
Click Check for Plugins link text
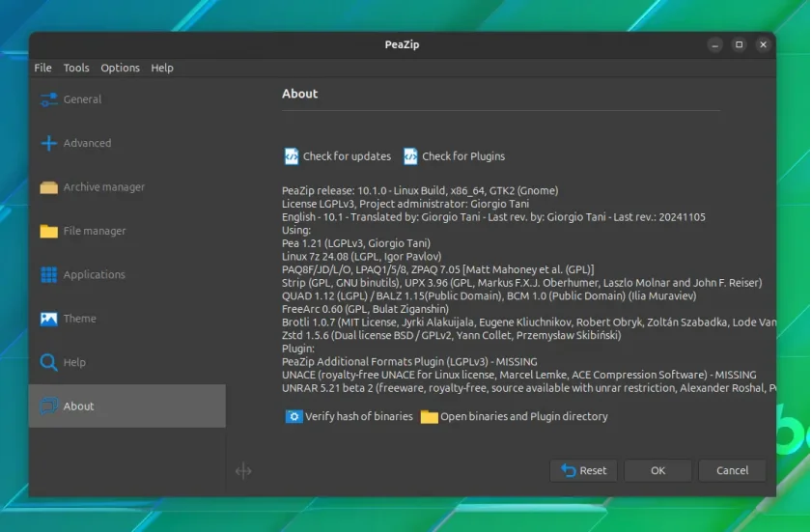[x=463, y=156]
